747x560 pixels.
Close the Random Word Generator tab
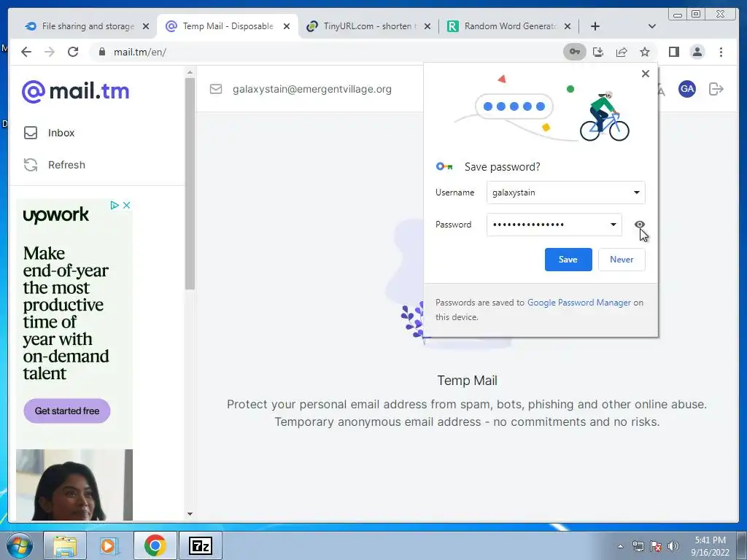[x=568, y=26]
